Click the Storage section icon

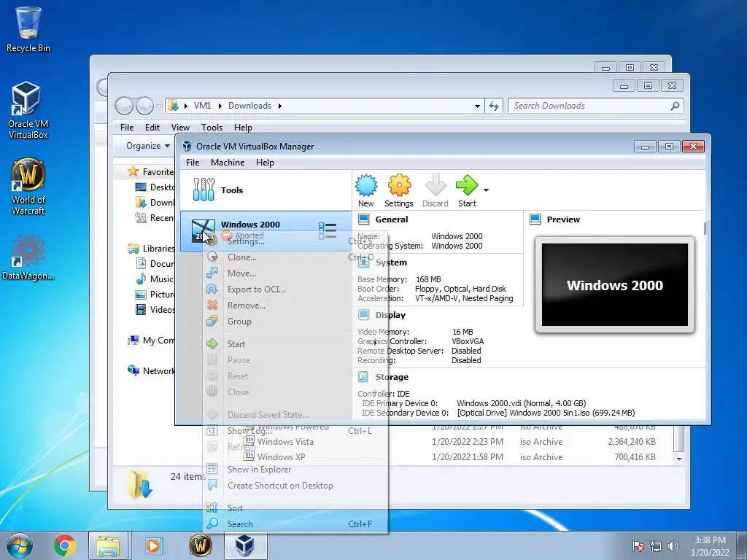(363, 377)
